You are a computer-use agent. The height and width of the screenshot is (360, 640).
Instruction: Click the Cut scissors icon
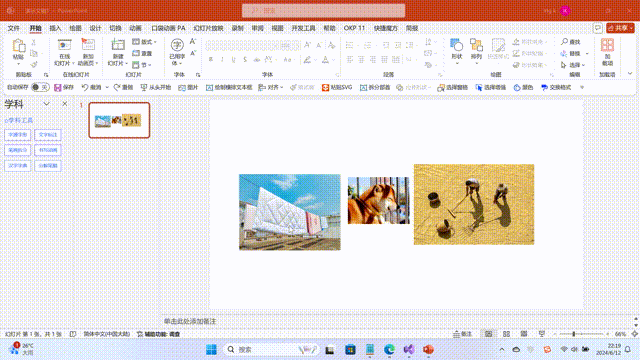(34, 42)
